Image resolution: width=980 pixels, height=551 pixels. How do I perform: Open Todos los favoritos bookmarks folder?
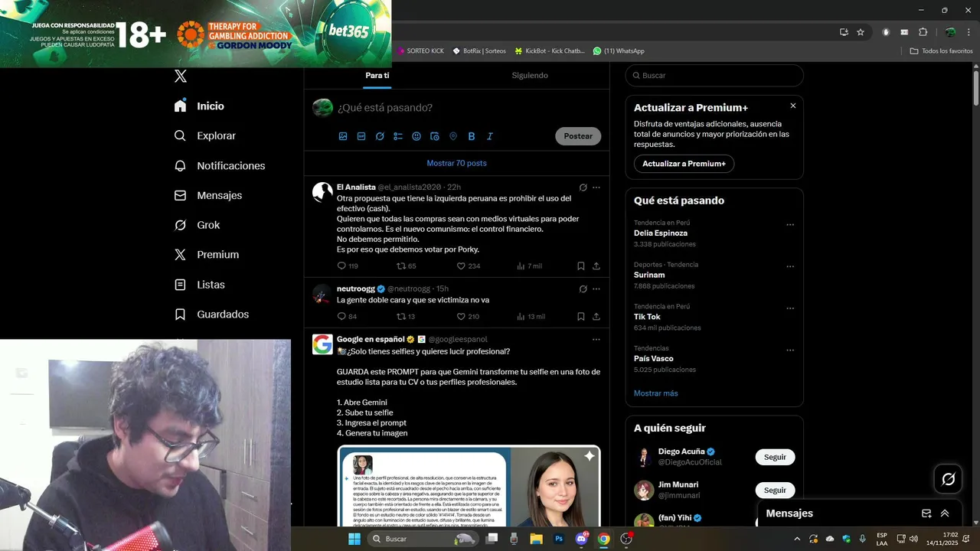pos(941,51)
